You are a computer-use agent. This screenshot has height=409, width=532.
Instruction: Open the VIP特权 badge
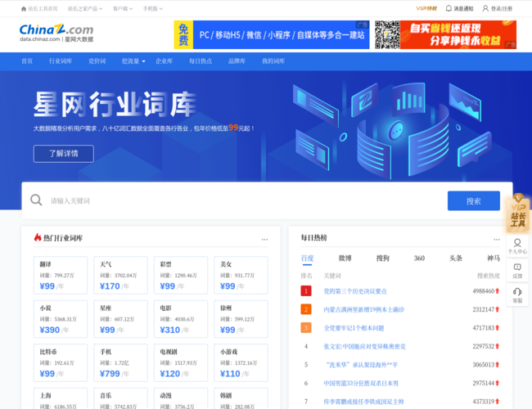pyautogui.click(x=426, y=8)
